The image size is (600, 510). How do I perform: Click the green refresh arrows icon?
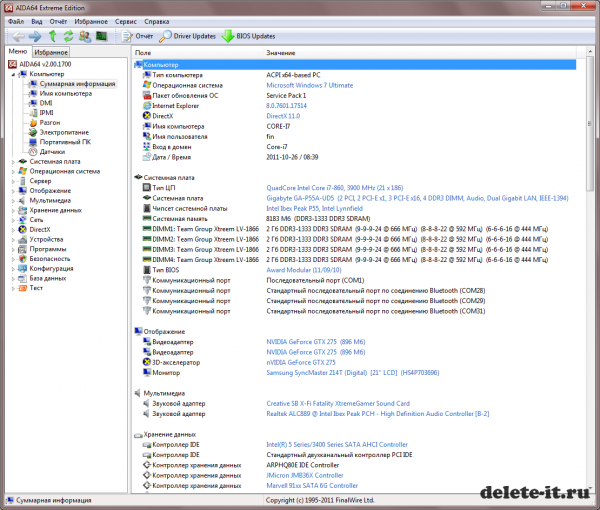tap(68, 36)
